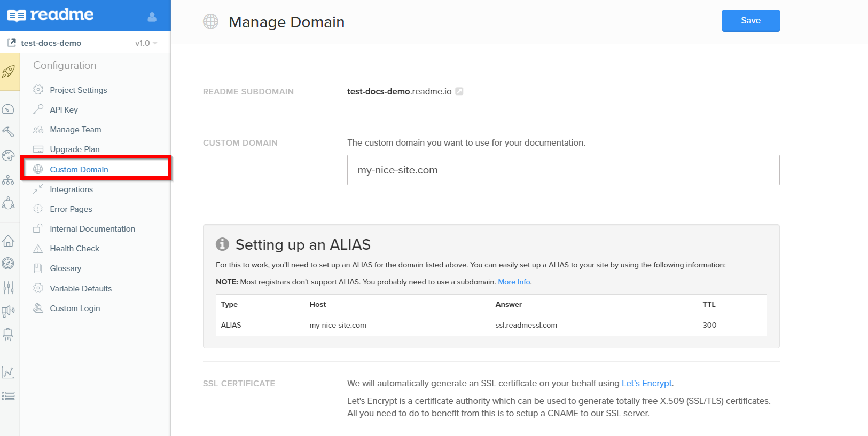This screenshot has height=436, width=868.
Task: Open Integrations settings
Action: pos(71,189)
